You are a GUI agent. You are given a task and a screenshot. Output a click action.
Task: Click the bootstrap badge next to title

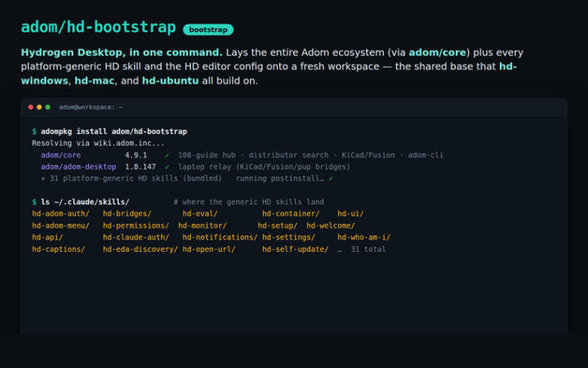(208, 29)
